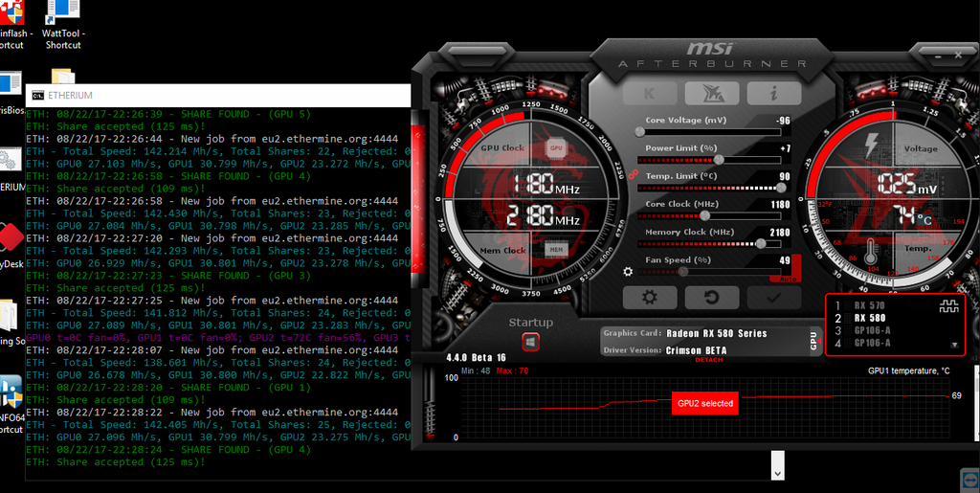Adjust the Memory Clock slider handle
Screen dimensions: 980x493
(x=761, y=244)
